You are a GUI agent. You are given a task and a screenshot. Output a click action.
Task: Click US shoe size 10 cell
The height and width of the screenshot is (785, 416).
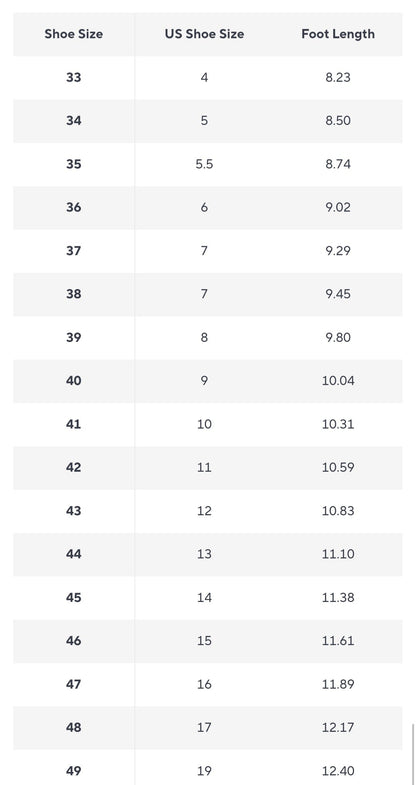[204, 424]
